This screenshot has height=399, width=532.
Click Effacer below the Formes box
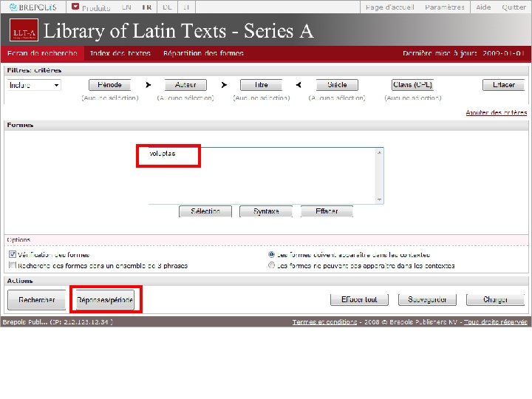click(327, 211)
